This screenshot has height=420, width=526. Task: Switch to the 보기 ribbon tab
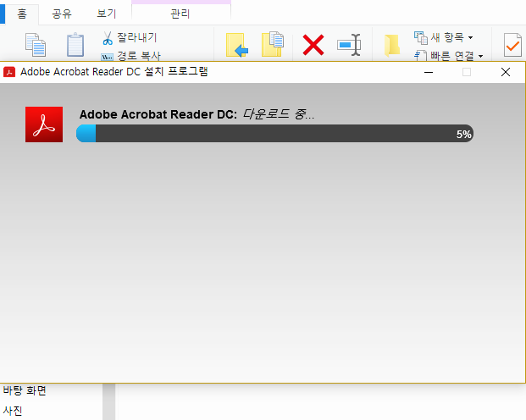107,14
